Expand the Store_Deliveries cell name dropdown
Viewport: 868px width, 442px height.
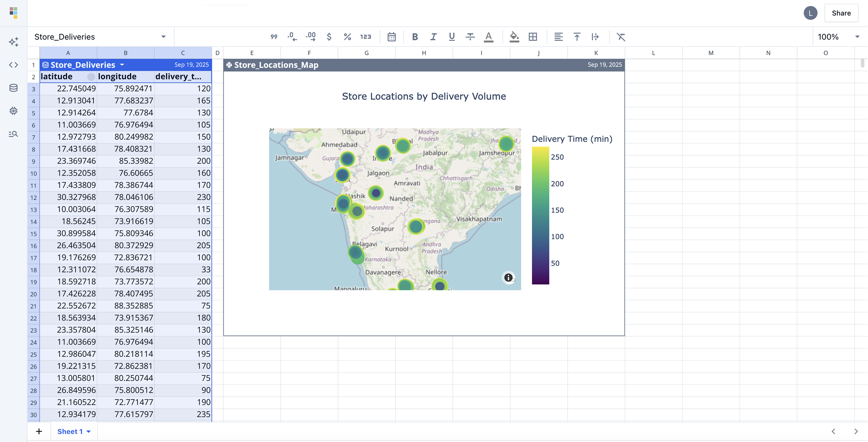point(163,37)
